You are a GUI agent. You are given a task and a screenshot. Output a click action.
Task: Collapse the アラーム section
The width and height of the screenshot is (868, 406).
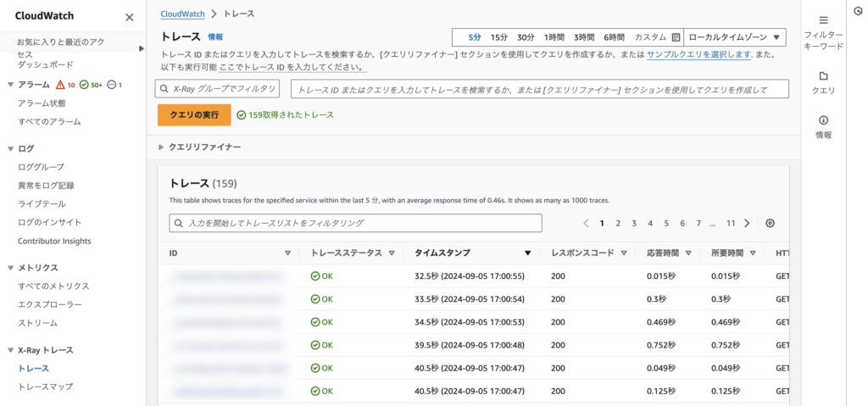[10, 85]
